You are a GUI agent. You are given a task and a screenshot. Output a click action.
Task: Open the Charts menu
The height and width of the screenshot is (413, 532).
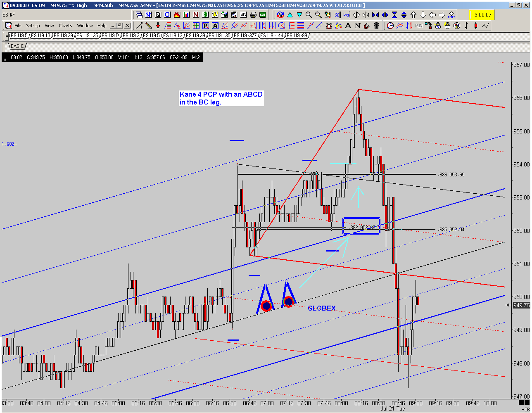click(65, 26)
